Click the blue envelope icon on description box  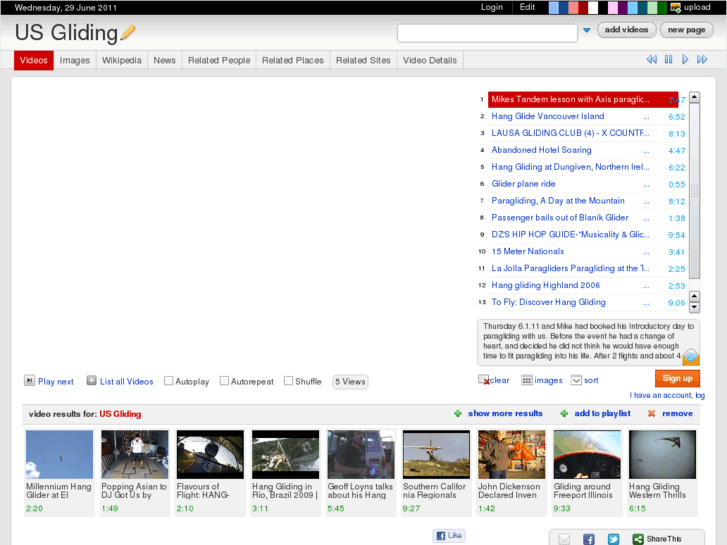coord(691,357)
